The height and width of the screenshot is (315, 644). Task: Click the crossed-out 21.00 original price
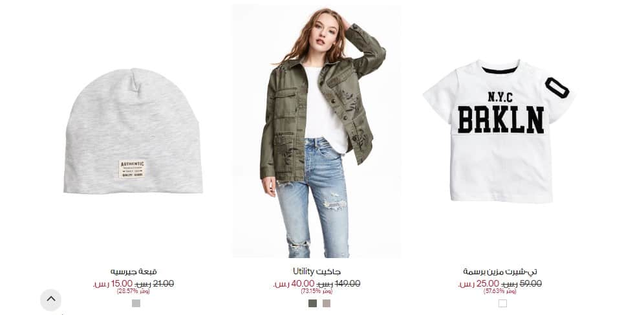click(155, 284)
